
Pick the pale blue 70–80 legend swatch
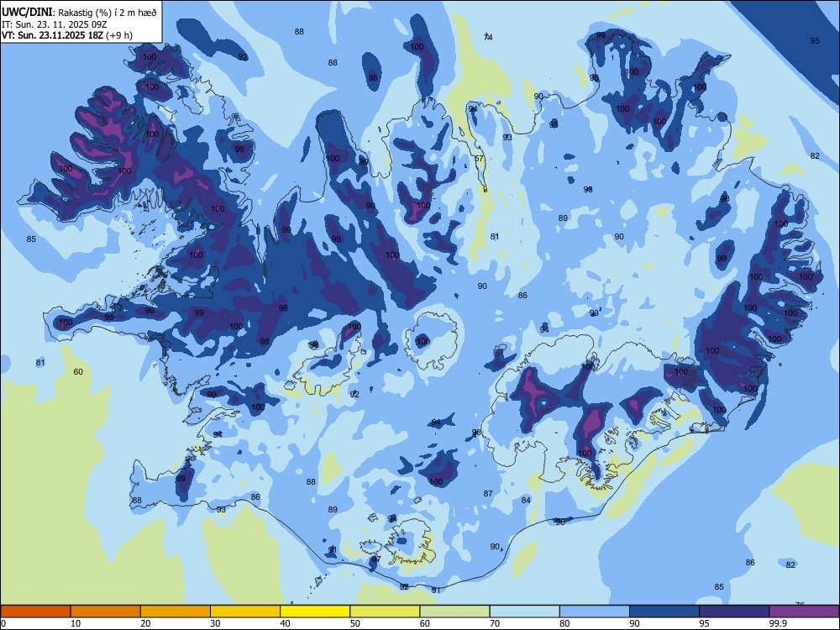tap(525, 612)
